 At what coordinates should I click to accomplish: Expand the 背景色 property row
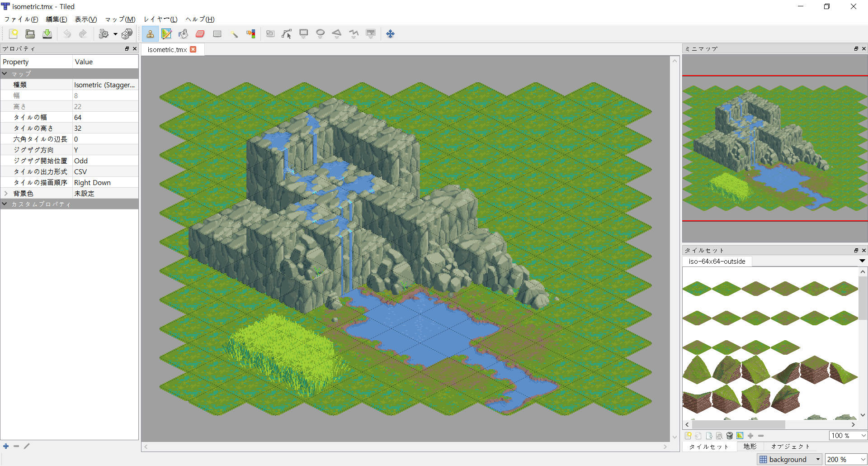point(6,193)
